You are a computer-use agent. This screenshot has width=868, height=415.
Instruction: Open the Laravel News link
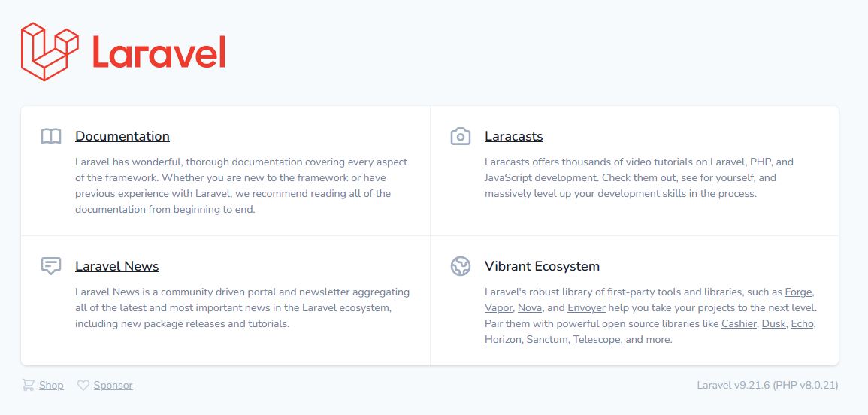pyautogui.click(x=117, y=266)
